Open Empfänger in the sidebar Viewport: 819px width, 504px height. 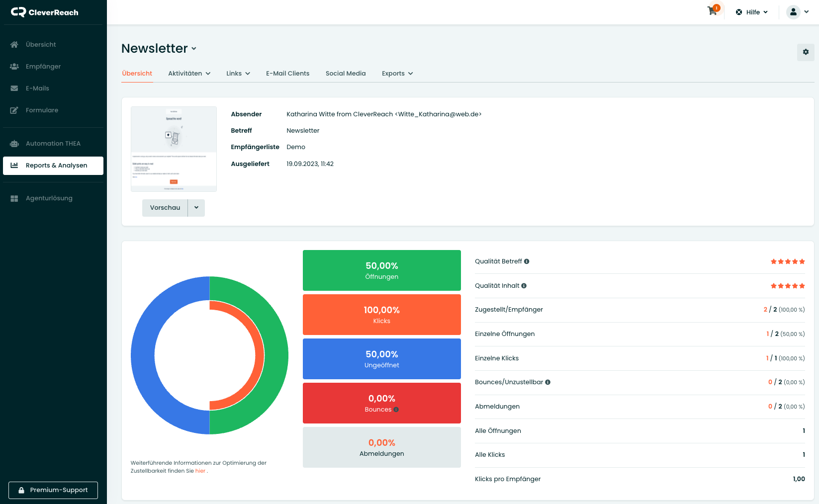[x=53, y=66]
